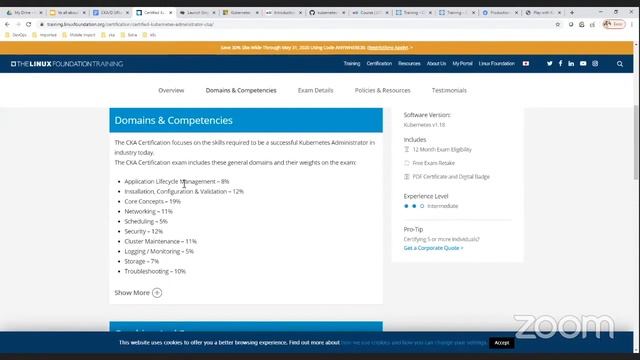Open the My Portal header link
The image size is (640, 360).
pos(462,64)
